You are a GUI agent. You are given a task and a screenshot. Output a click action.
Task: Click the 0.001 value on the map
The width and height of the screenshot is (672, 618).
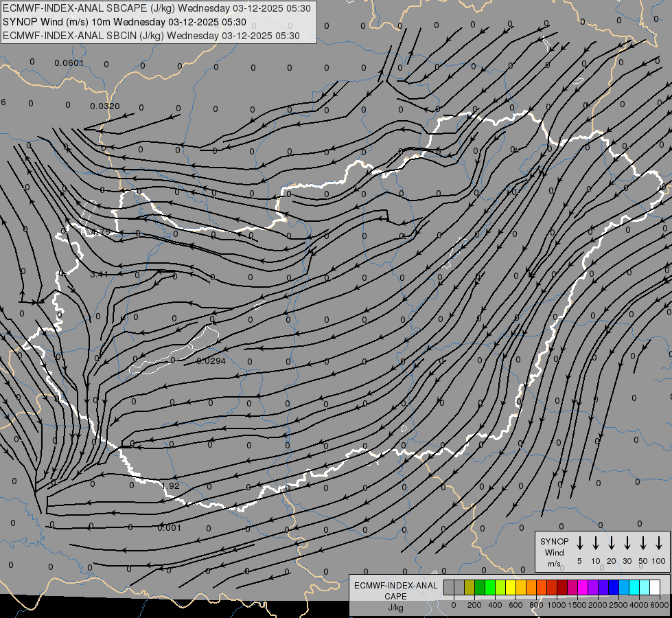tap(170, 528)
